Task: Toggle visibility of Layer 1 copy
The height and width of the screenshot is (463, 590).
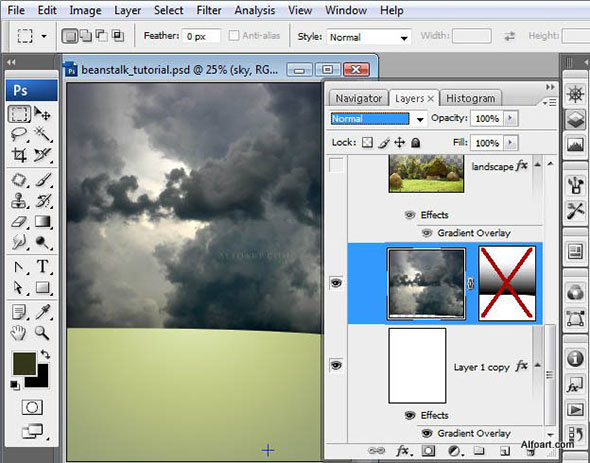Action: [x=336, y=365]
